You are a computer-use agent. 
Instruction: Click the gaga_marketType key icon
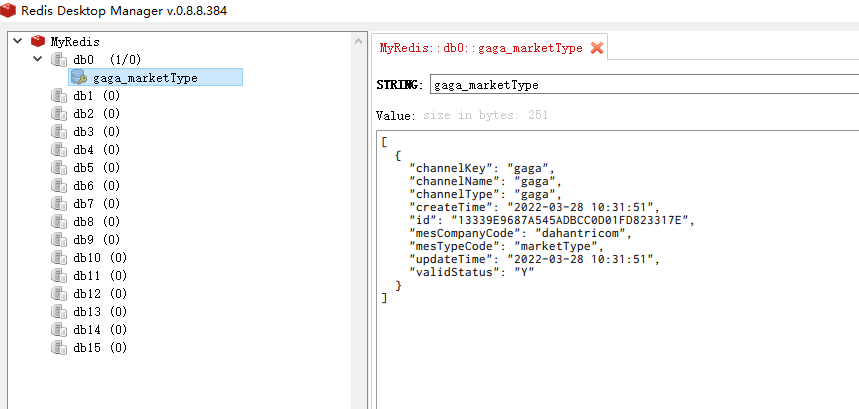79,77
